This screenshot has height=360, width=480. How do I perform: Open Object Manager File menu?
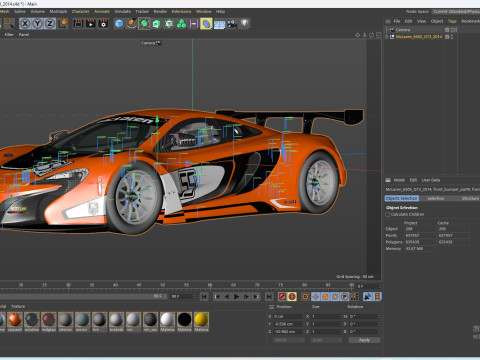(397, 21)
